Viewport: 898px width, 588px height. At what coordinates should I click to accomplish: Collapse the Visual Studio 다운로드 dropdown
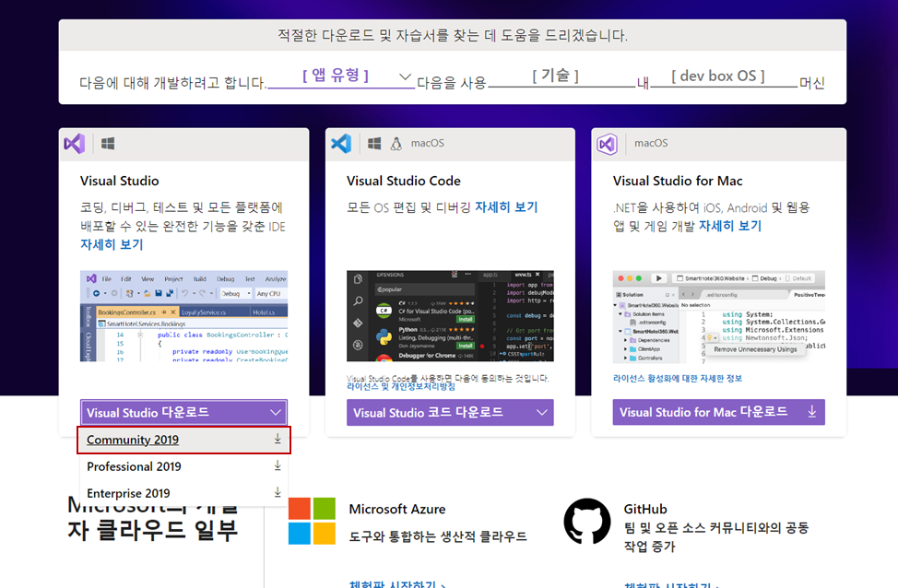(x=183, y=412)
